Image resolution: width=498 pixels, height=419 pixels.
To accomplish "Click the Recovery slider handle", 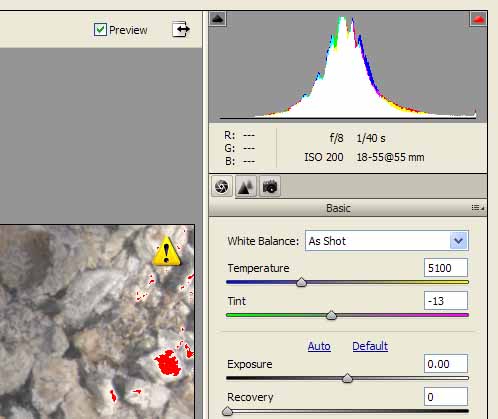I will click(227, 411).
